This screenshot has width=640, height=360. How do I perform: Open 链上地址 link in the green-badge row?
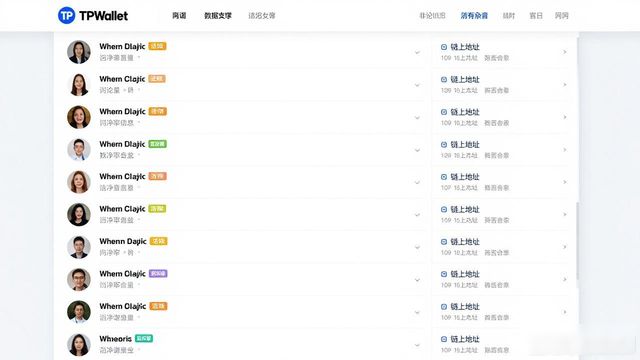point(465,144)
